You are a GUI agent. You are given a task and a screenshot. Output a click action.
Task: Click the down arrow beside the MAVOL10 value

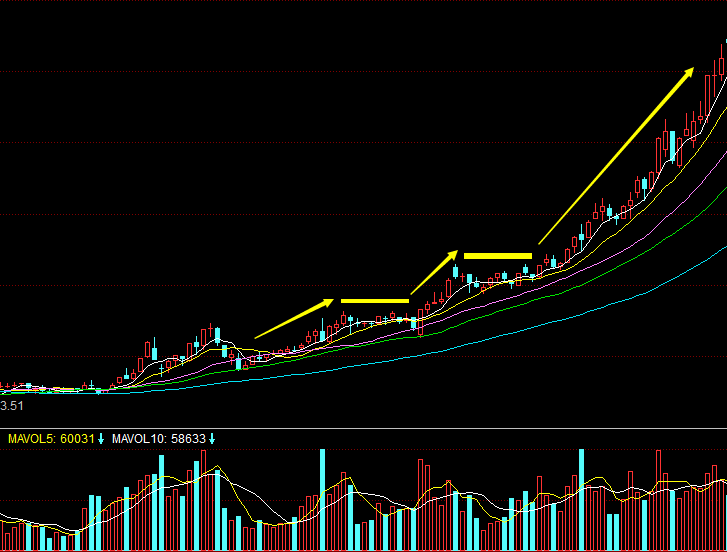pyautogui.click(x=212, y=439)
